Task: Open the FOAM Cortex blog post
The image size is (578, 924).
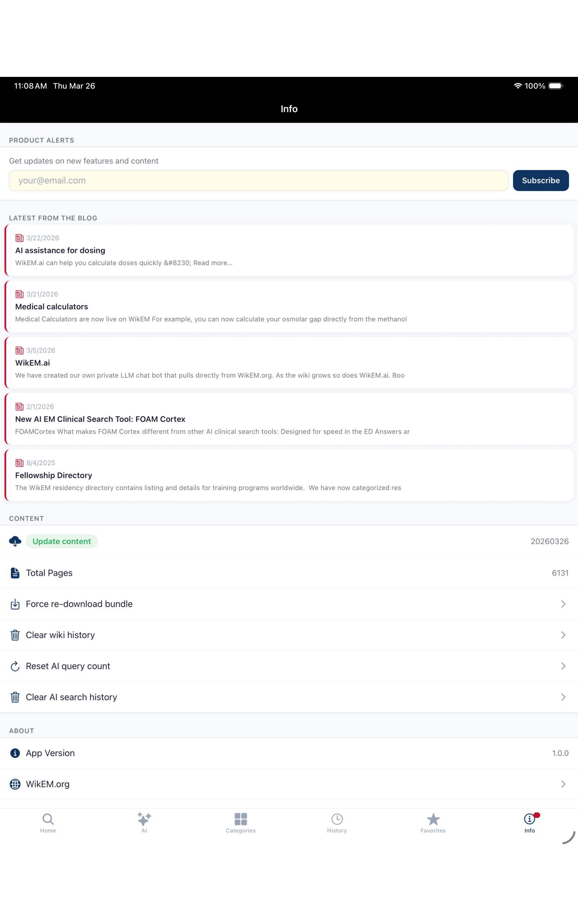Action: point(289,418)
